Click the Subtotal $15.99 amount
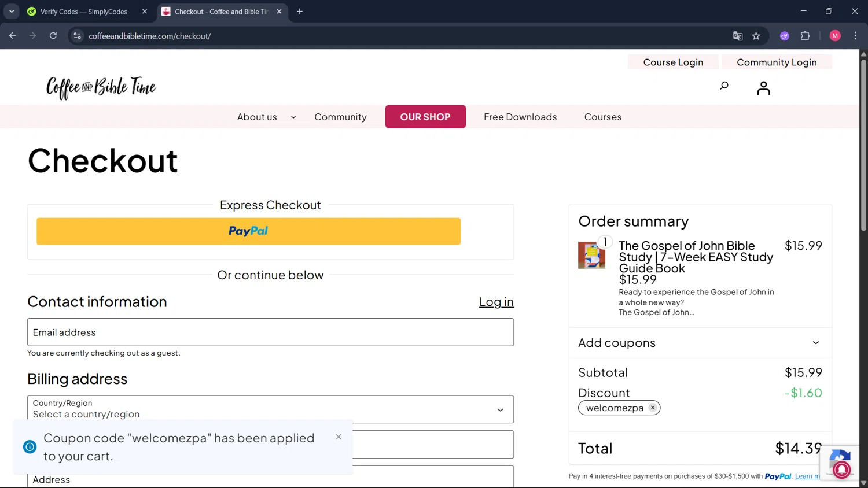The width and height of the screenshot is (868, 488). (803, 372)
